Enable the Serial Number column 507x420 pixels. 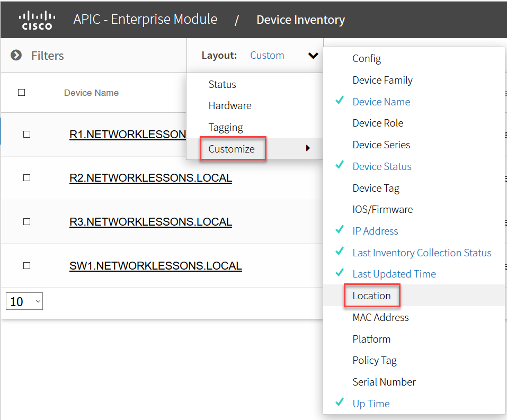click(384, 382)
